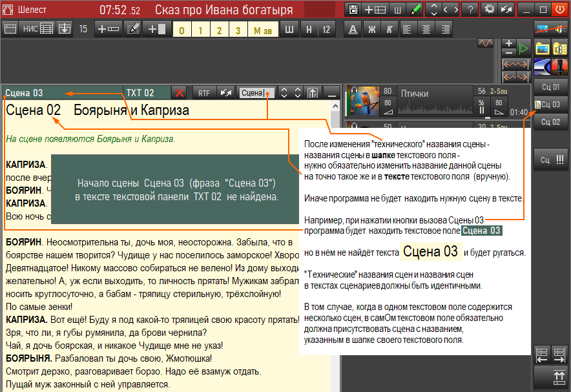Screen dimensions: 571x392
Task: Click the text editing pencil icon
Action: click(x=132, y=29)
